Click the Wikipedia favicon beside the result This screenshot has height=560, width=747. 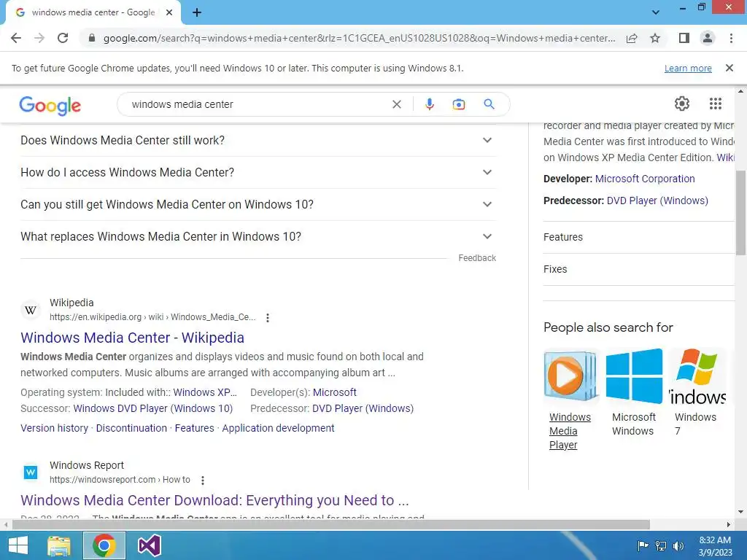[x=31, y=310]
